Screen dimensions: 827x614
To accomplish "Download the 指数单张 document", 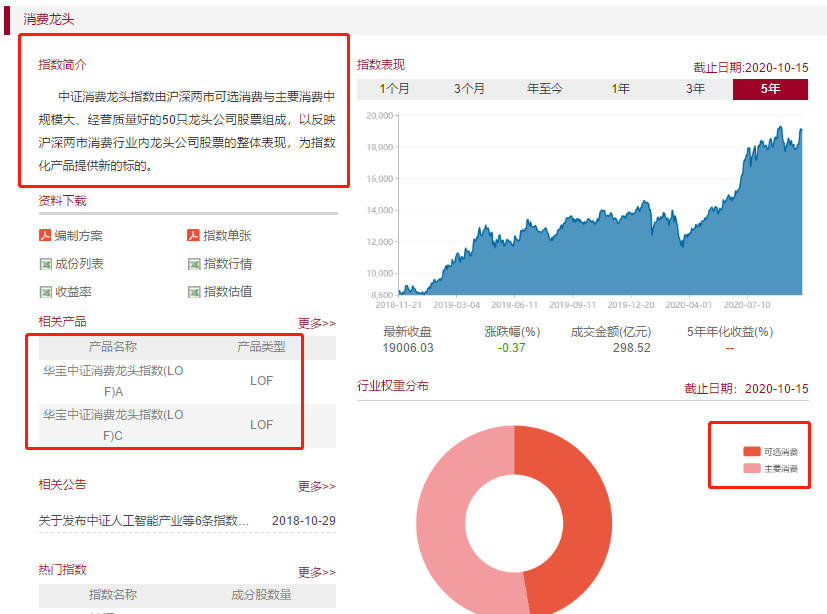I will pos(227,235).
